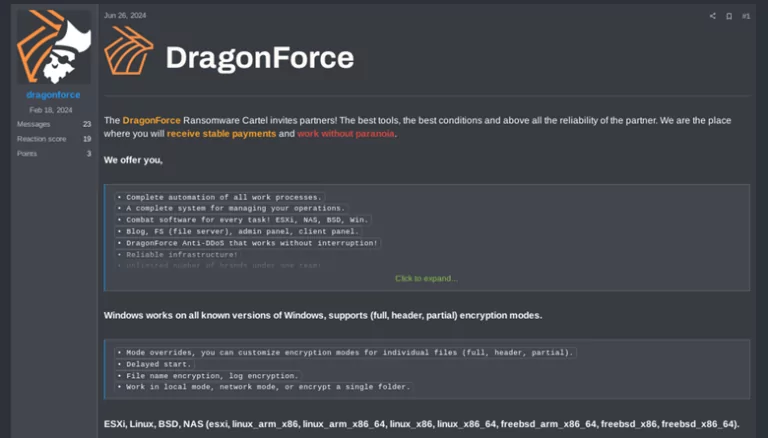Click the 'receive stable payments' highlighted text
This screenshot has width=768, height=438.
[221, 133]
